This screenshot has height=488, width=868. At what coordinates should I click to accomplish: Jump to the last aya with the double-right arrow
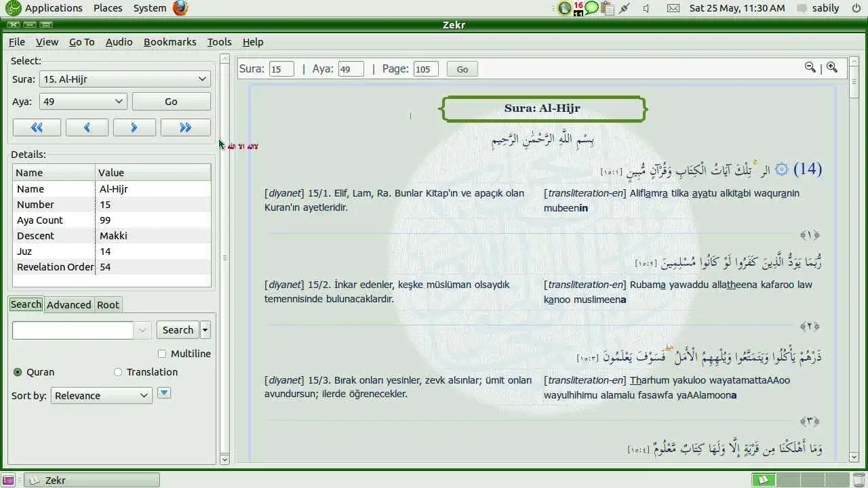pyautogui.click(x=185, y=127)
